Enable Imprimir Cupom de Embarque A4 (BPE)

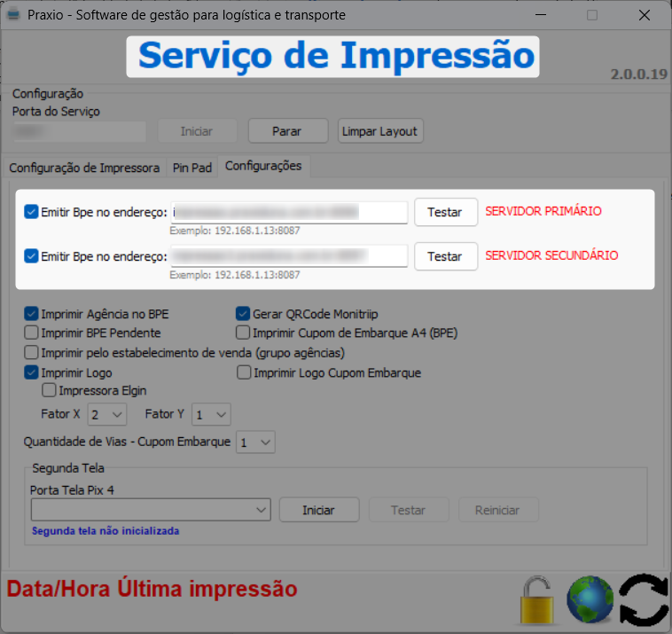243,333
